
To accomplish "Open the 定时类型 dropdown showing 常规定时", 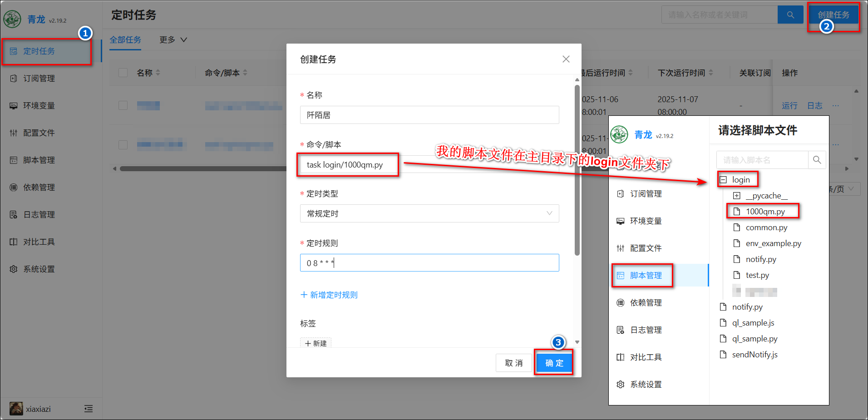I will [x=429, y=213].
